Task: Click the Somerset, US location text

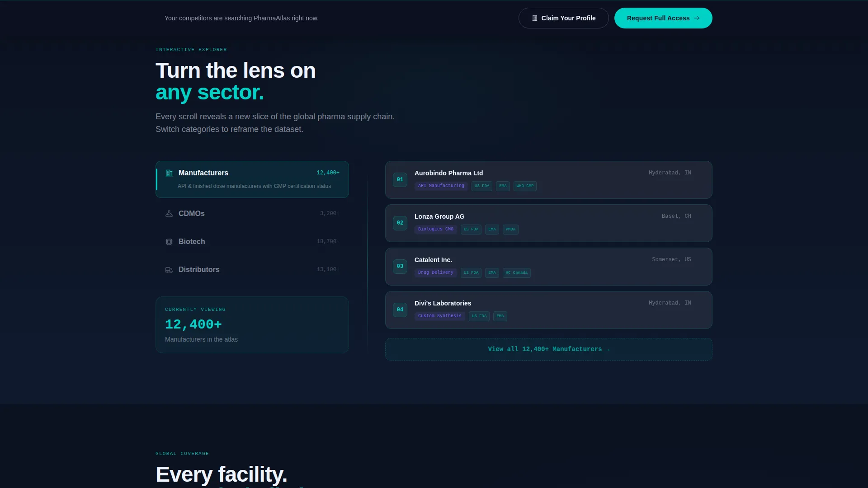Action: (671, 260)
